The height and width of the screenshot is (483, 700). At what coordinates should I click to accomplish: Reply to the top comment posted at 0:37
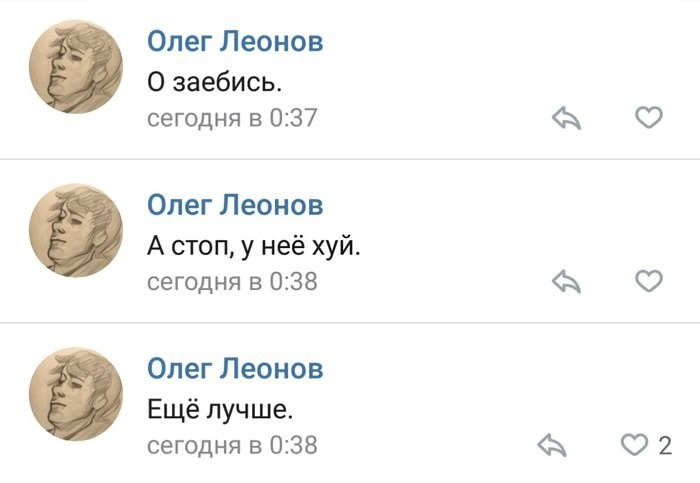pyautogui.click(x=567, y=119)
